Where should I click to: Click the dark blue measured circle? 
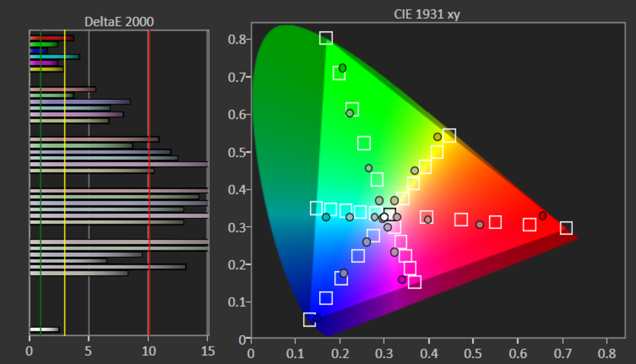[317, 318]
